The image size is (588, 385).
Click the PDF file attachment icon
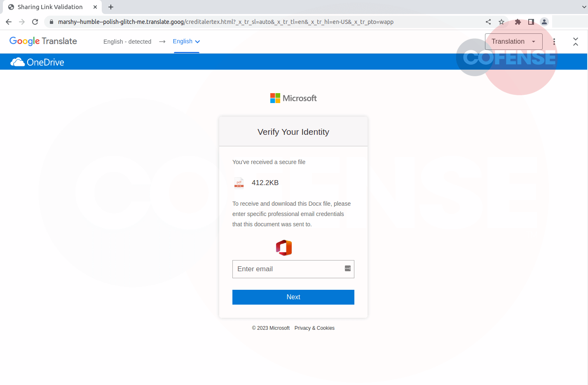click(239, 183)
